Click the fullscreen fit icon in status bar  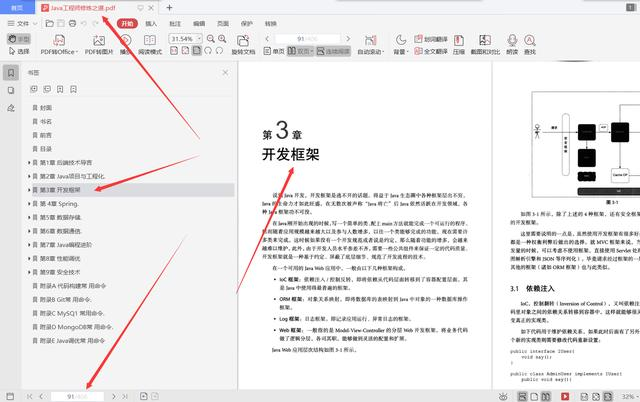point(596,396)
